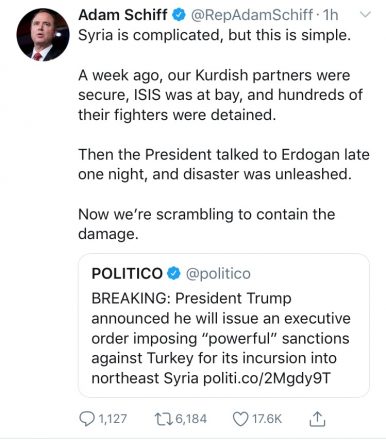Open Adam Schiff's profile picture
Image resolution: width=386 pixels, height=440 pixels.
point(43,35)
